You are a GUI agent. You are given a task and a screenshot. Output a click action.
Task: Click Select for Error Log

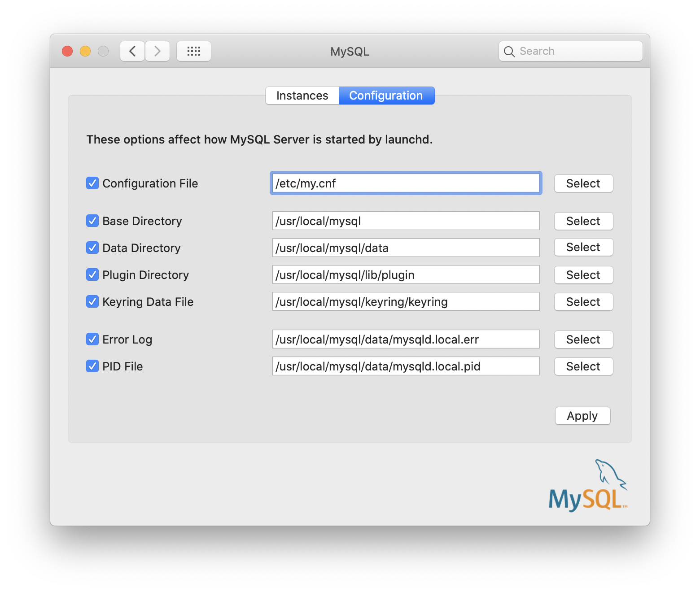pyautogui.click(x=583, y=340)
